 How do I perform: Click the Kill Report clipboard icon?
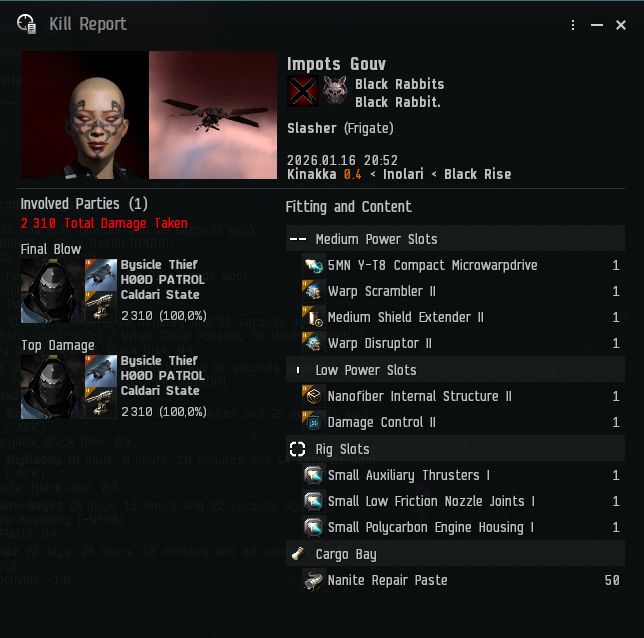[27, 24]
